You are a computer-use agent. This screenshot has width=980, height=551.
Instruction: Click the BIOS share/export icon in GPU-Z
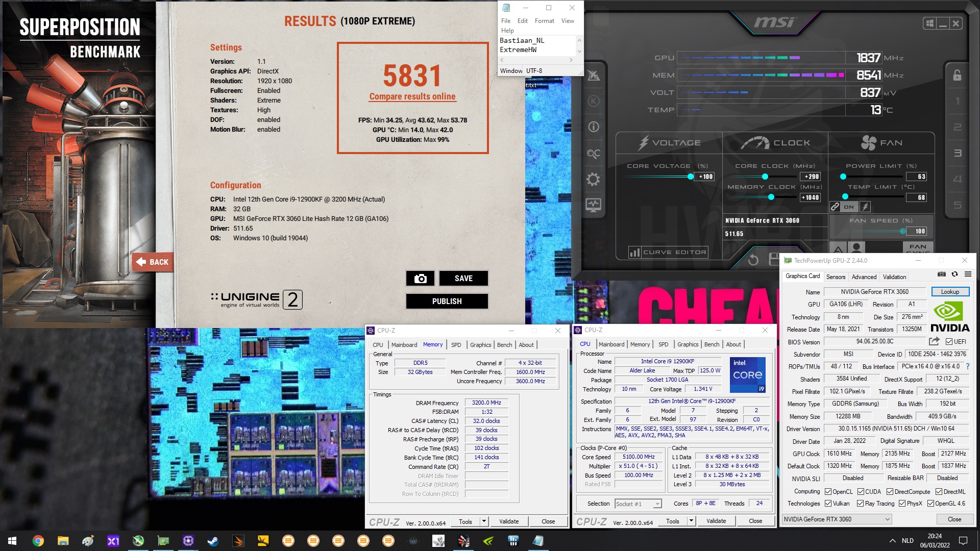click(x=934, y=341)
